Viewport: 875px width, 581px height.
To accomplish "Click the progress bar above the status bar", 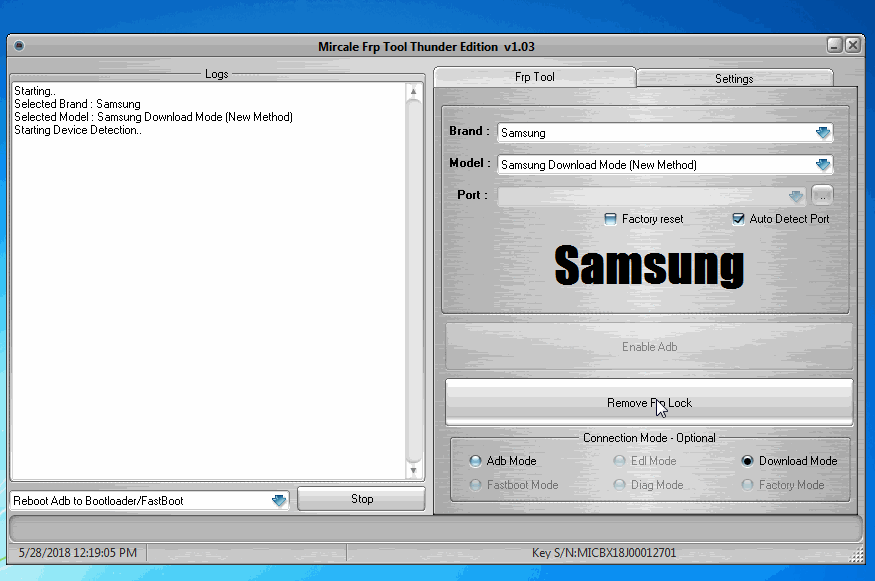I will (436, 528).
